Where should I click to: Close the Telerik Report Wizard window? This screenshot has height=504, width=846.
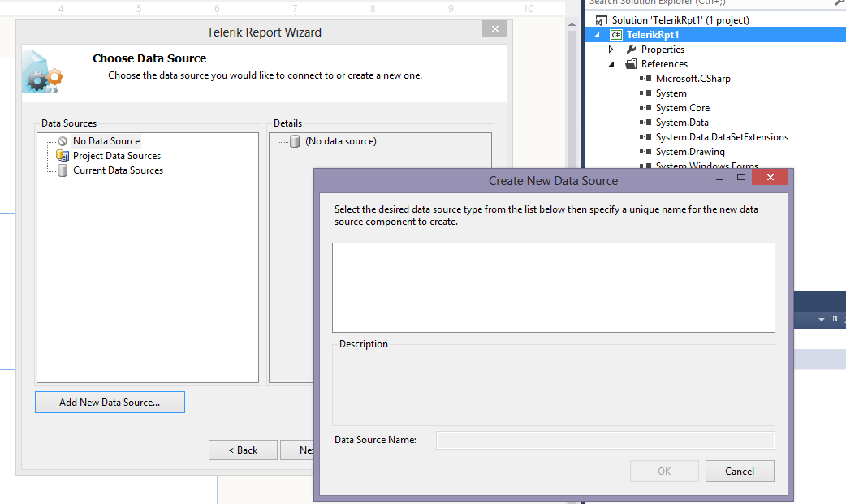494,28
